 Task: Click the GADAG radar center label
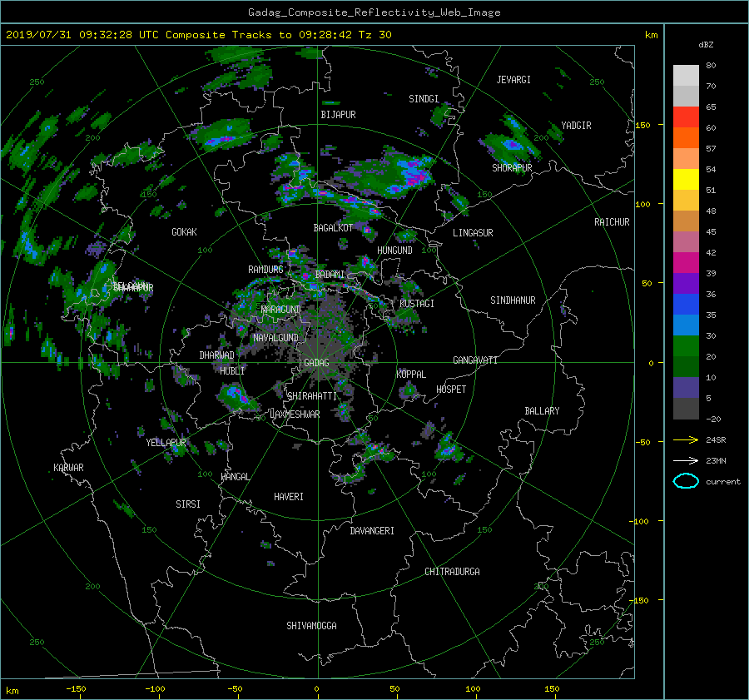coord(316,363)
